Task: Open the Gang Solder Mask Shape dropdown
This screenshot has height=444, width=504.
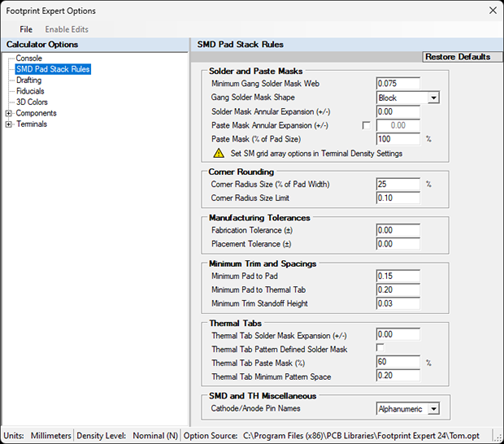Action: coord(433,98)
